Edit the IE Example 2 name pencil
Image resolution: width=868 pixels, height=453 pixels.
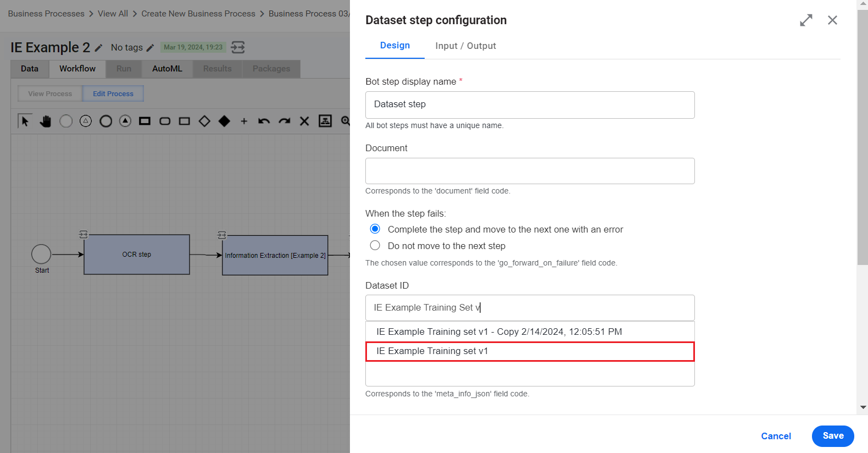point(98,48)
